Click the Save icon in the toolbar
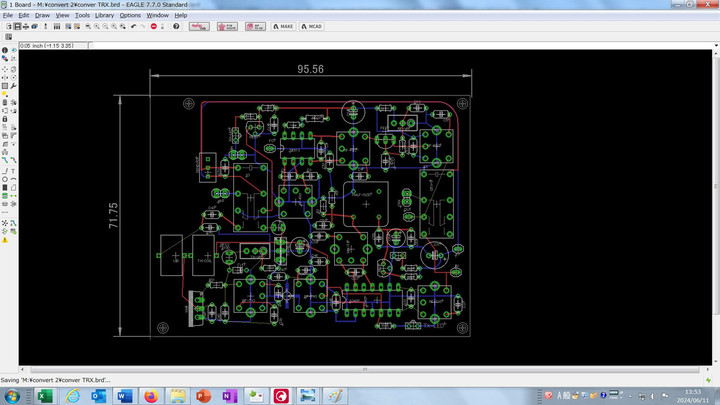The height and width of the screenshot is (405, 720). [18, 26]
